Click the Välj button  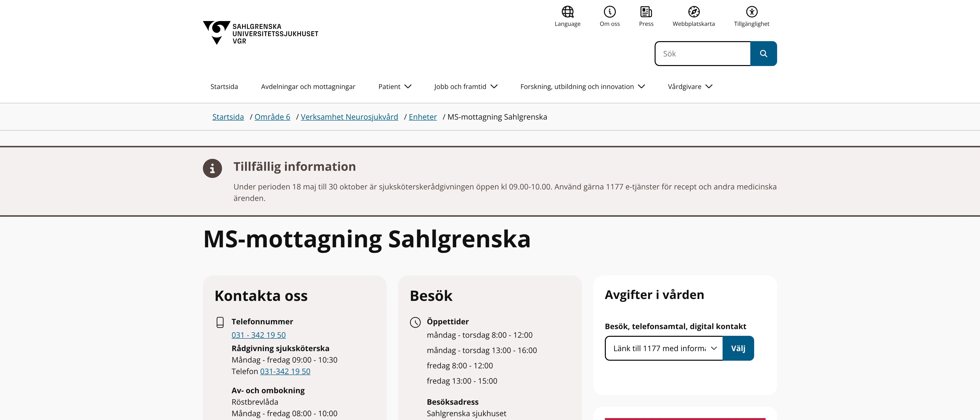pyautogui.click(x=738, y=348)
